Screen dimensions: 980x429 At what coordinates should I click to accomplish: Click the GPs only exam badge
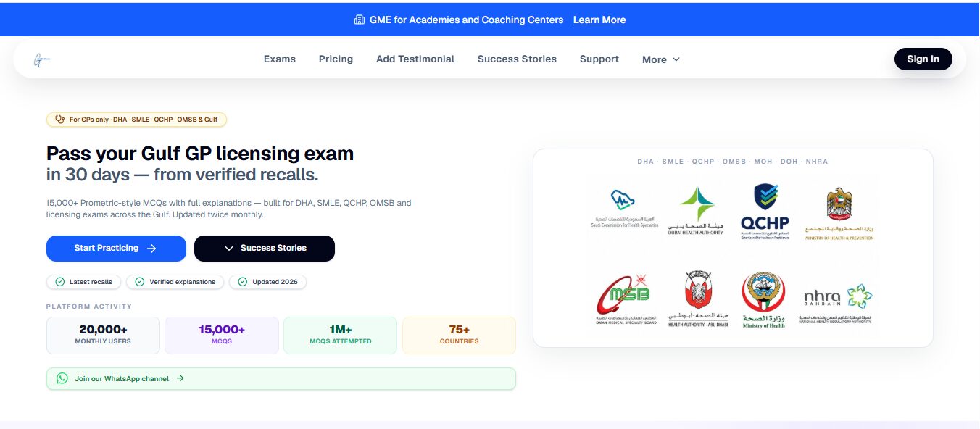click(x=137, y=120)
